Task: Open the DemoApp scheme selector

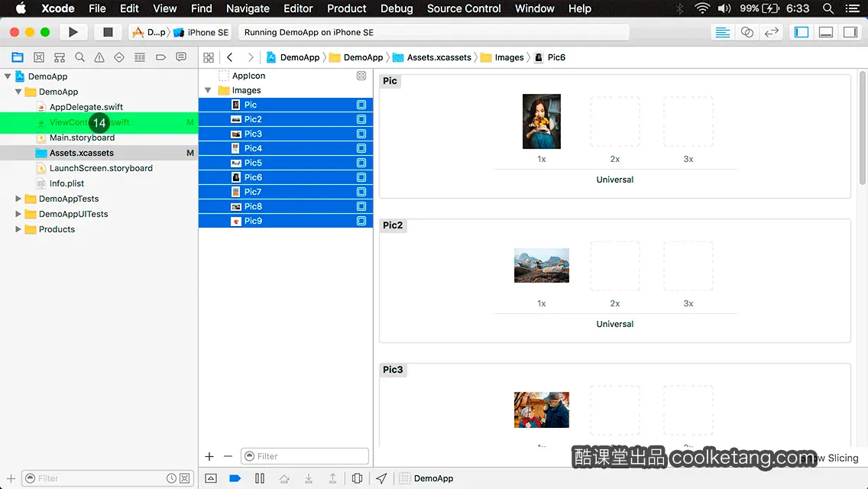Action: (x=150, y=32)
